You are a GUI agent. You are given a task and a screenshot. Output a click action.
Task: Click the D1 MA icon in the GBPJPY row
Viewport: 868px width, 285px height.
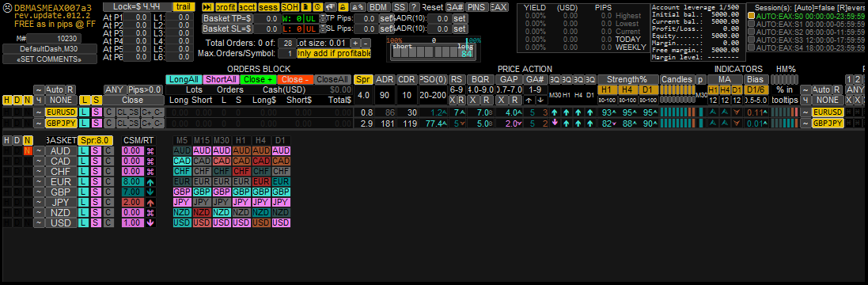pyautogui.click(x=737, y=123)
